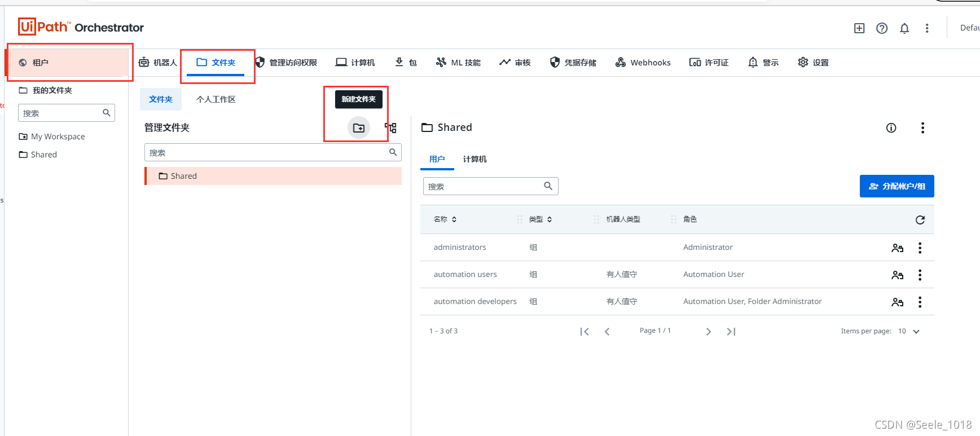The image size is (980, 436).
Task: Click search icon in sidebar search box
Action: tap(106, 113)
